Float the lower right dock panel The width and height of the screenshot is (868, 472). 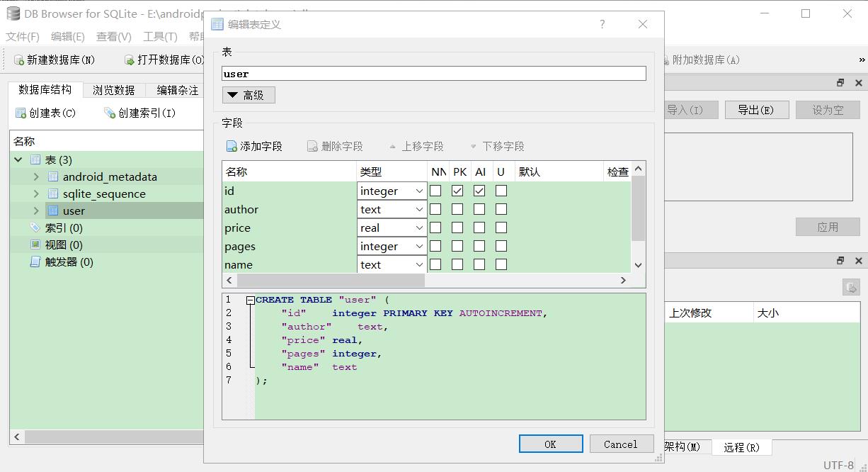[841, 261]
